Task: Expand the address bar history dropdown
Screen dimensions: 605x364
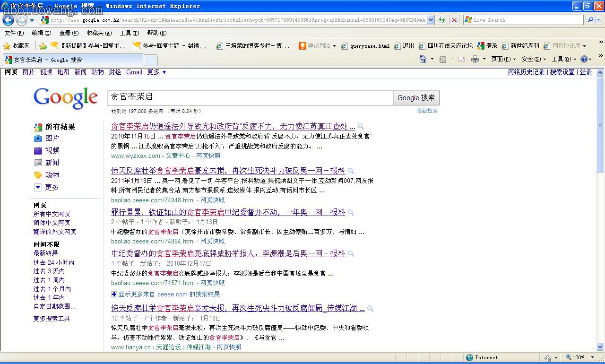Action: point(431,20)
